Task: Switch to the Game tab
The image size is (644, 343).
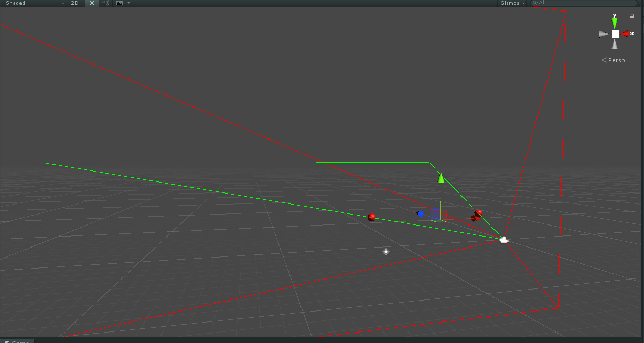Action: [18, 340]
